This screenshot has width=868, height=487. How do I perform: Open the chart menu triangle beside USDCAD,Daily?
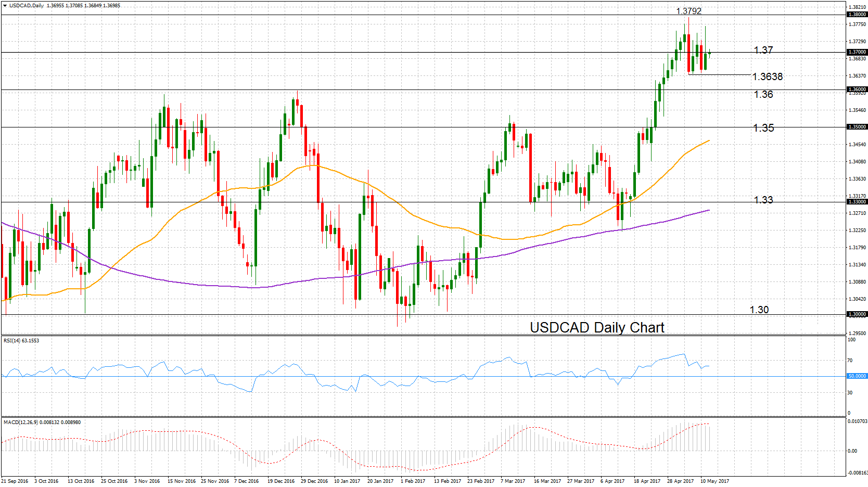pyautogui.click(x=5, y=6)
